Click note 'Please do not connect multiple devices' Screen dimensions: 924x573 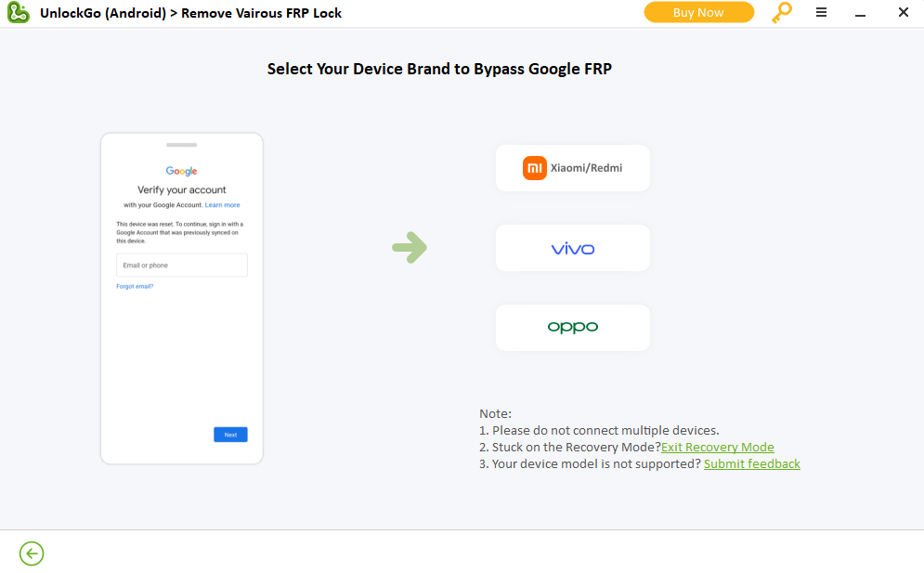(x=599, y=430)
